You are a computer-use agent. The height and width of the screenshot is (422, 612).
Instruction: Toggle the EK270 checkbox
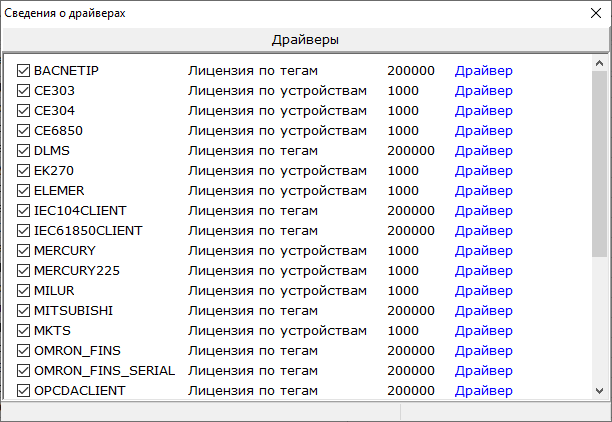click(23, 171)
